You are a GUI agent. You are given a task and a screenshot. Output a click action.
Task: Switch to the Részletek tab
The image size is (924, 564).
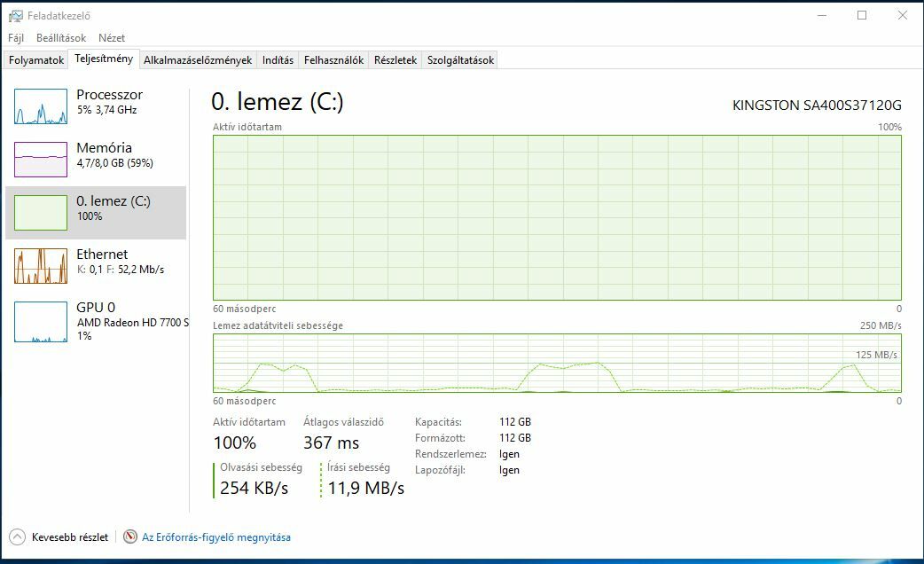(395, 60)
